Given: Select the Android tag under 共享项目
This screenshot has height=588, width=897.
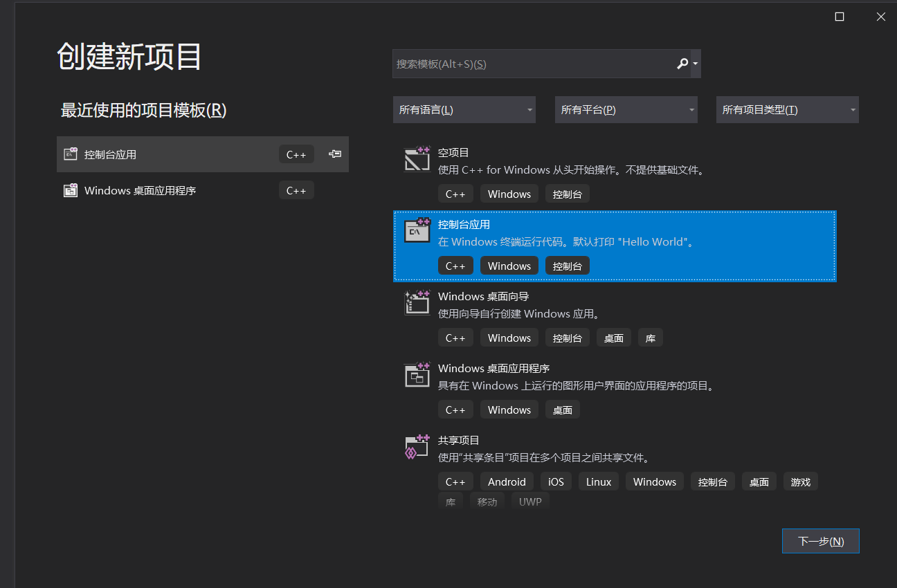Looking at the screenshot, I should pyautogui.click(x=506, y=481).
